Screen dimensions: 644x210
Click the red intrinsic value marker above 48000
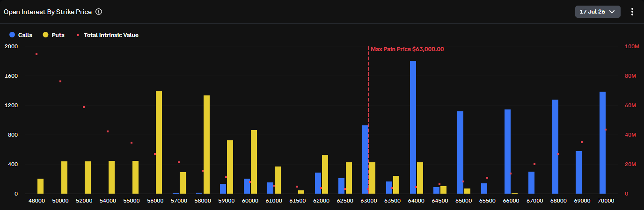click(x=37, y=54)
